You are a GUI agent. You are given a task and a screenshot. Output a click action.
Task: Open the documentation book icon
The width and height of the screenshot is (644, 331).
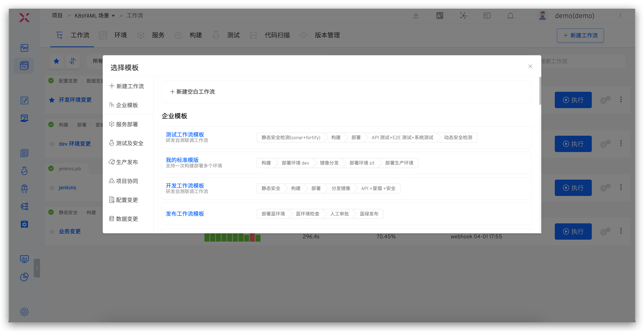coord(487,16)
